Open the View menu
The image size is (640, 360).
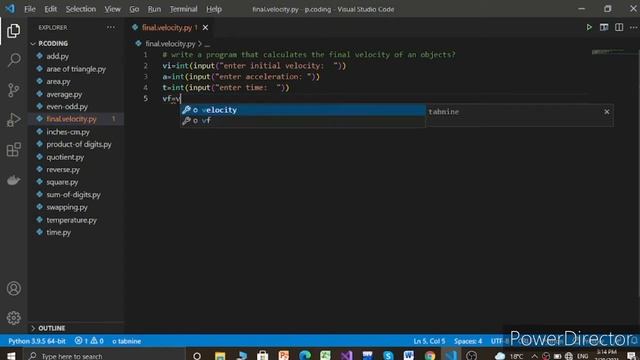112,9
